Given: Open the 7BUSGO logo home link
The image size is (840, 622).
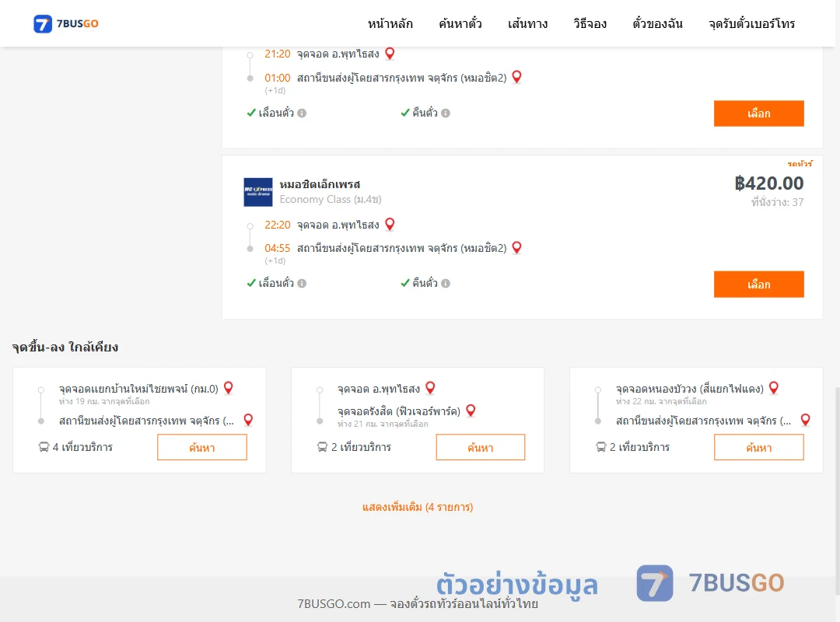Looking at the screenshot, I should click(x=66, y=23).
